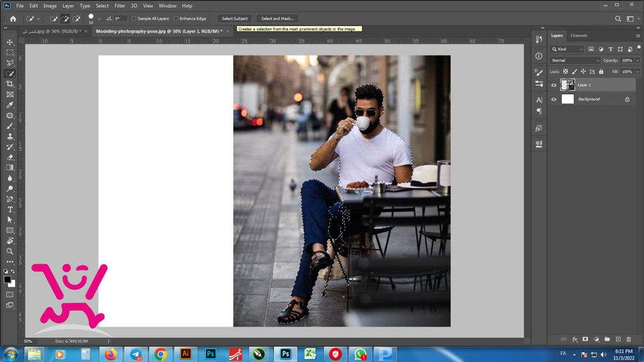Enable Sample All Layers checkbox

coord(134,19)
